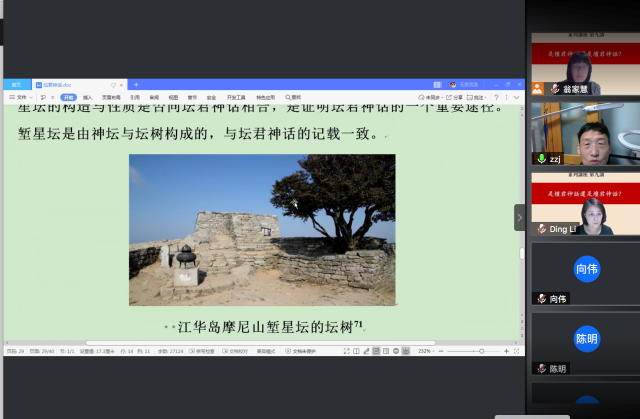
Task: Click the zoom slider handle
Action: tap(482, 351)
